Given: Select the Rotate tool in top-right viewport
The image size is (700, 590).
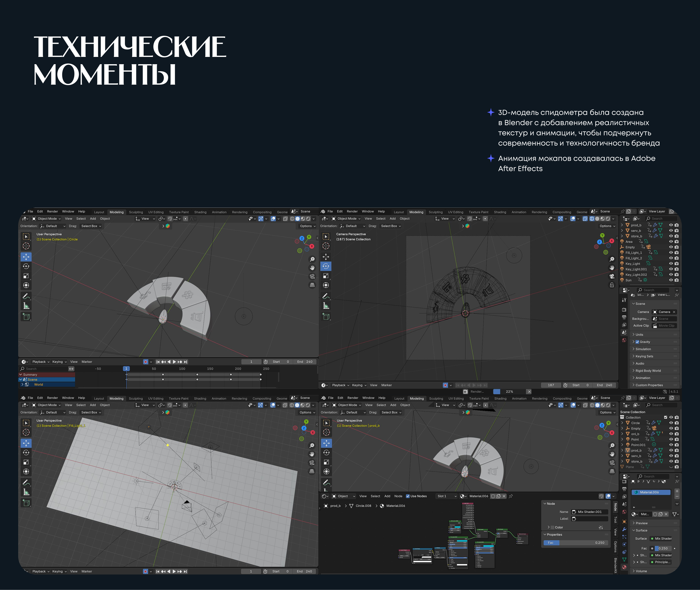Looking at the screenshot, I should [x=326, y=267].
